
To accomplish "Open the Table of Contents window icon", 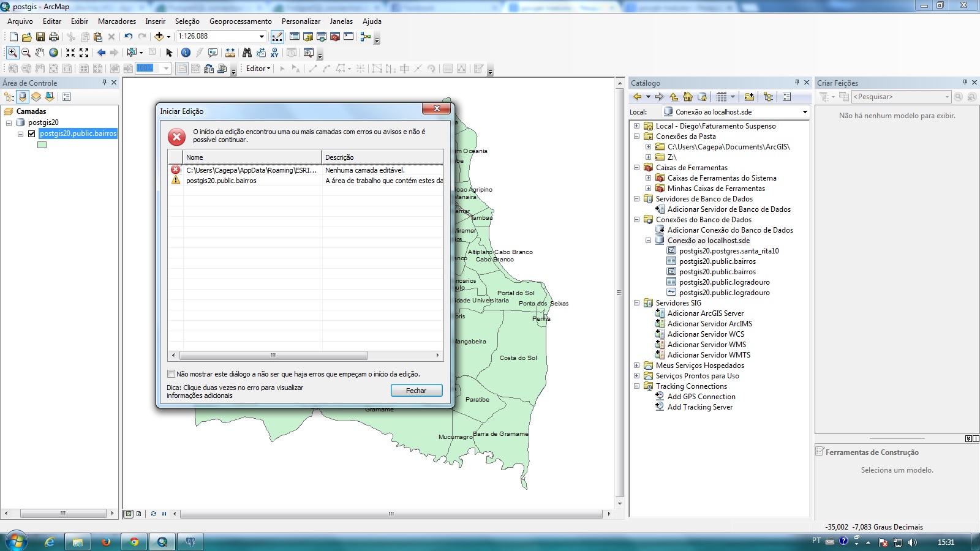I will pyautogui.click(x=295, y=37).
